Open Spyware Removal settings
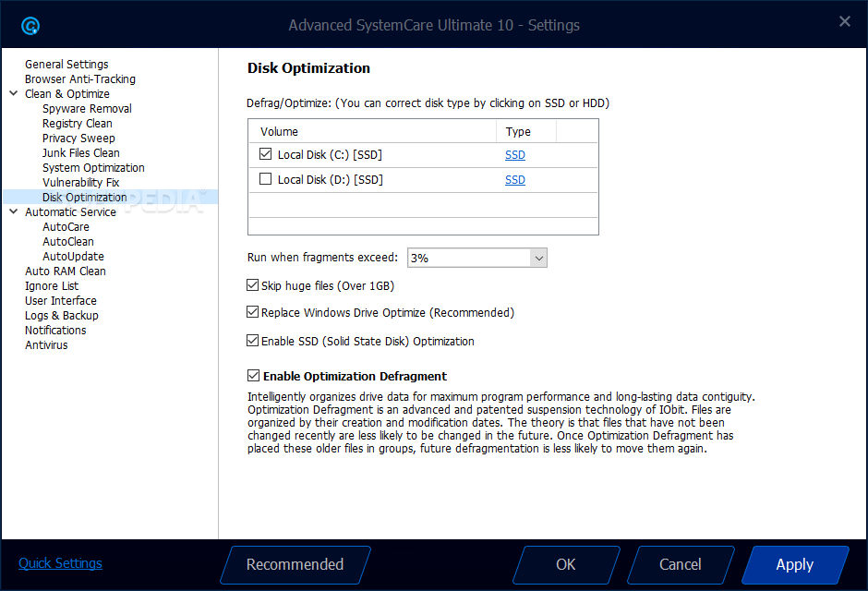Image resolution: width=868 pixels, height=591 pixels. pyautogui.click(x=87, y=108)
